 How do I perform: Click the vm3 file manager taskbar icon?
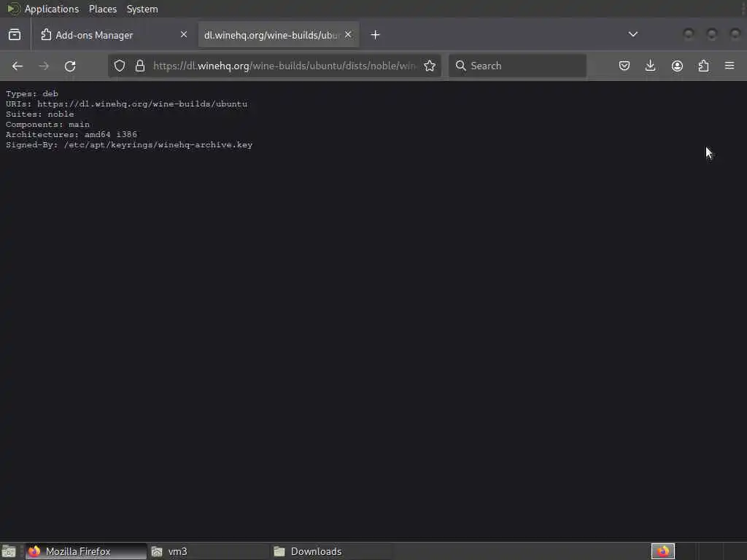pos(157,551)
